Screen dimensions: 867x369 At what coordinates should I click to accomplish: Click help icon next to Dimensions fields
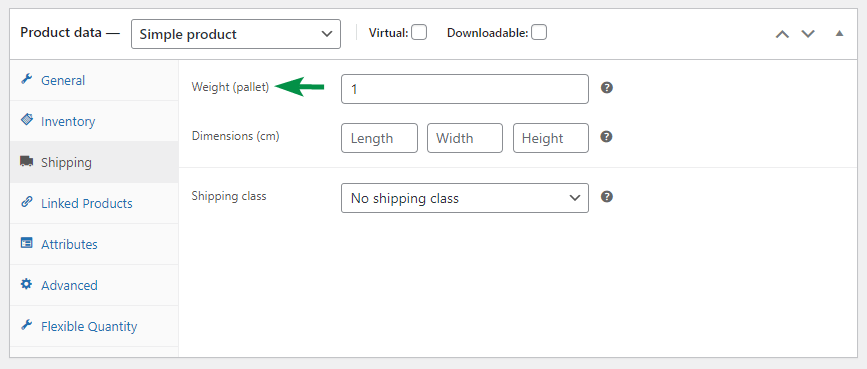tap(607, 137)
